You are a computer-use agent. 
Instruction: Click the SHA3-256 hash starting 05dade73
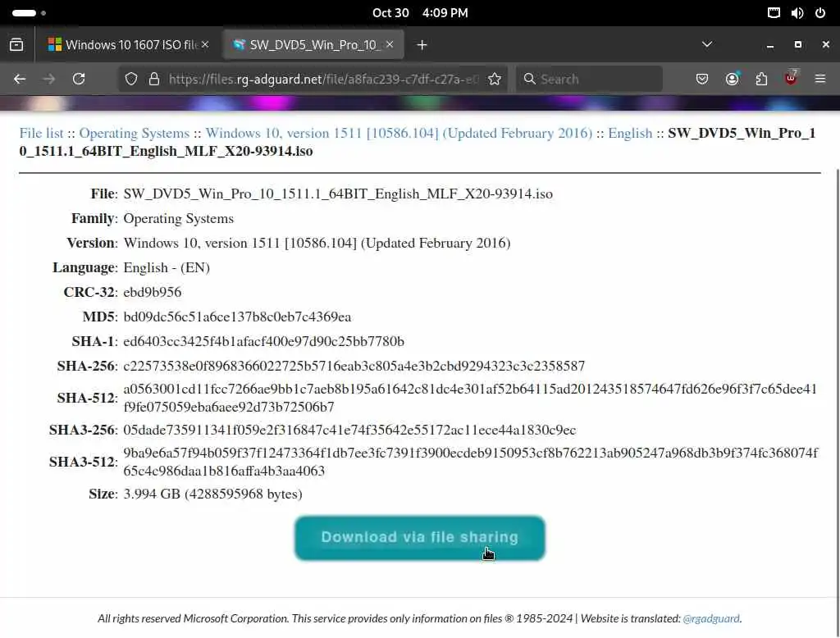[349, 431]
